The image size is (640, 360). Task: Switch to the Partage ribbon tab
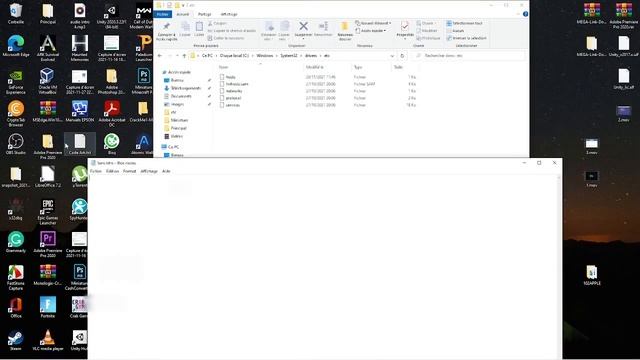[x=204, y=14]
